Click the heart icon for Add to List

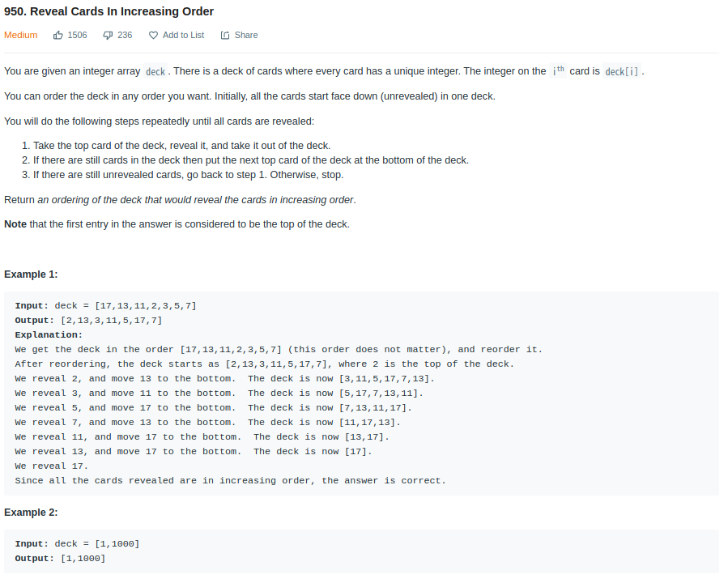pyautogui.click(x=153, y=36)
